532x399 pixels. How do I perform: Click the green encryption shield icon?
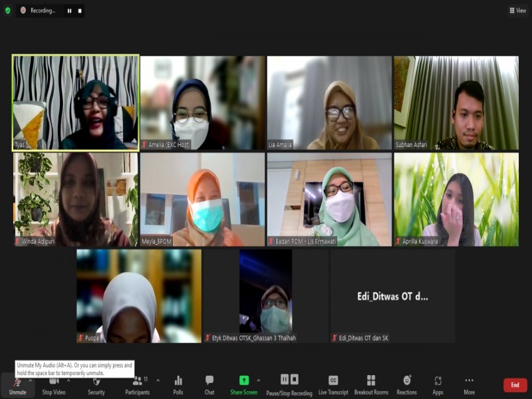pos(8,11)
